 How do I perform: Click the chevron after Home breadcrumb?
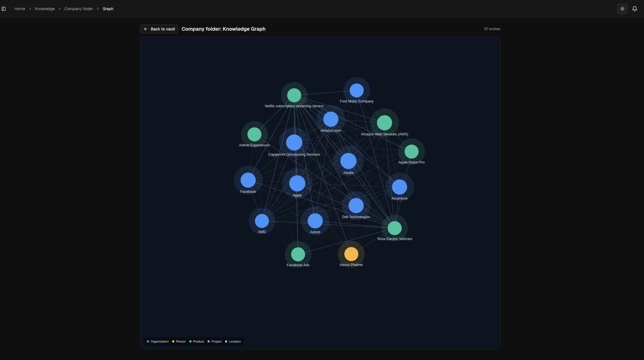point(30,9)
